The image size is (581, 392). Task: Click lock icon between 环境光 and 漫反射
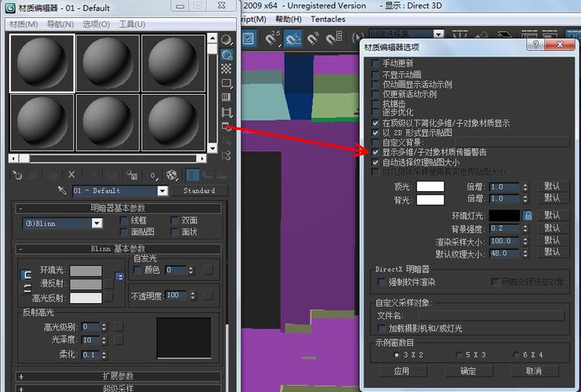[120, 277]
